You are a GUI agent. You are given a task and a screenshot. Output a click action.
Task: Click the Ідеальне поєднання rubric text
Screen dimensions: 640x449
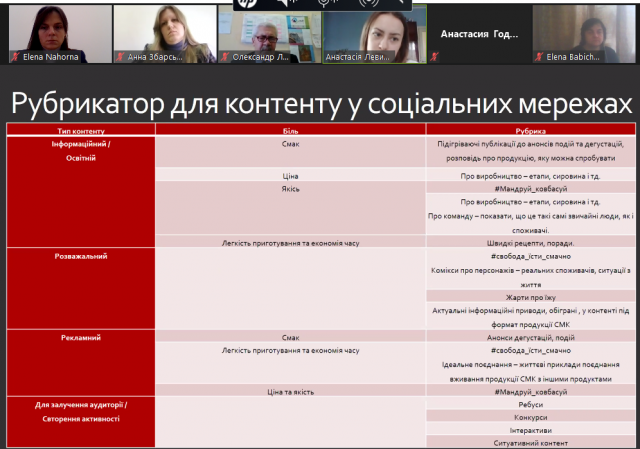click(531, 371)
